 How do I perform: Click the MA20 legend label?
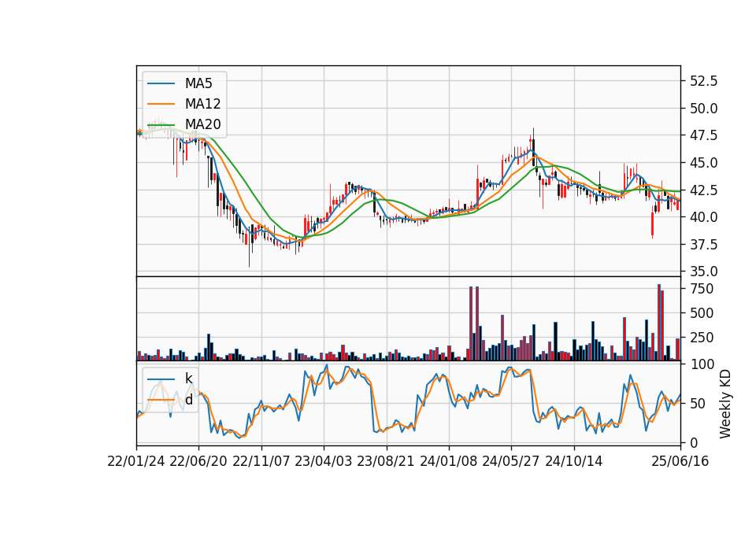202,124
